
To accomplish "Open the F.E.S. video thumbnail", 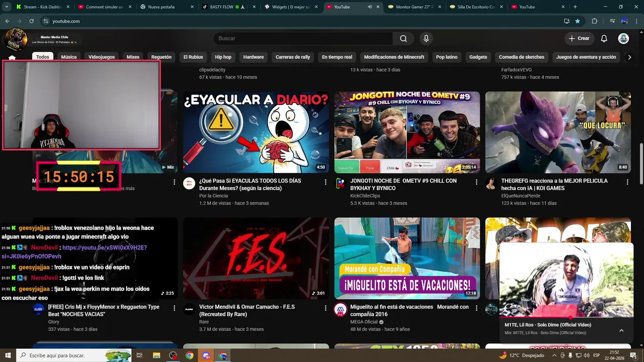I will (x=256, y=258).
